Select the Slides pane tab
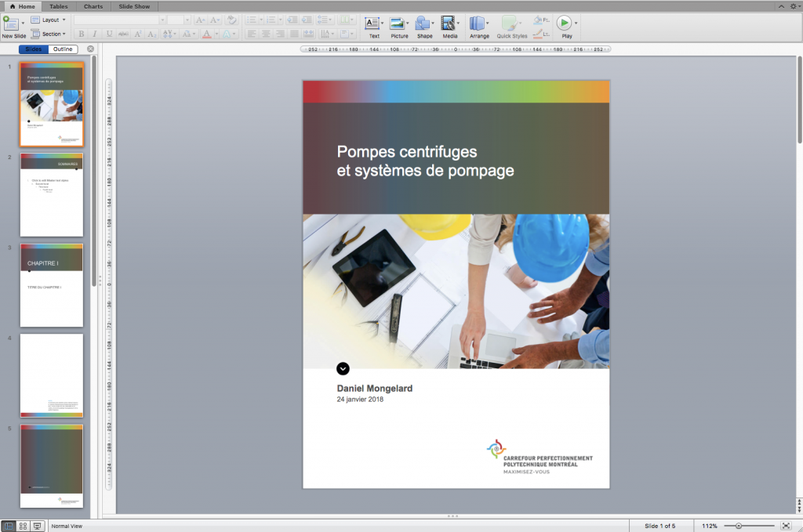Screen dimensions: 803x532 click(33, 49)
